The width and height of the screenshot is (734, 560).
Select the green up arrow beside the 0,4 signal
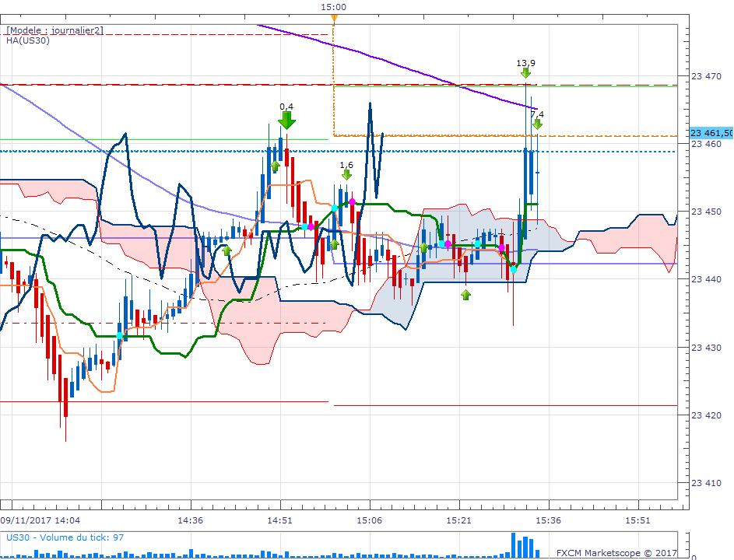276,166
